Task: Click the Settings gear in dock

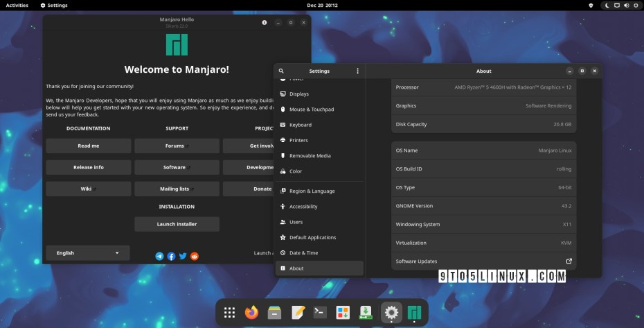Action: point(391,312)
